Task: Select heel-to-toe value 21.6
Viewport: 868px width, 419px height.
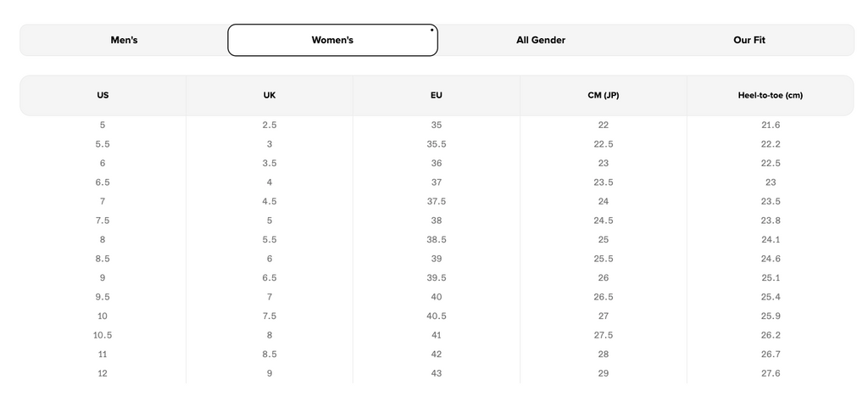Action: click(x=771, y=126)
